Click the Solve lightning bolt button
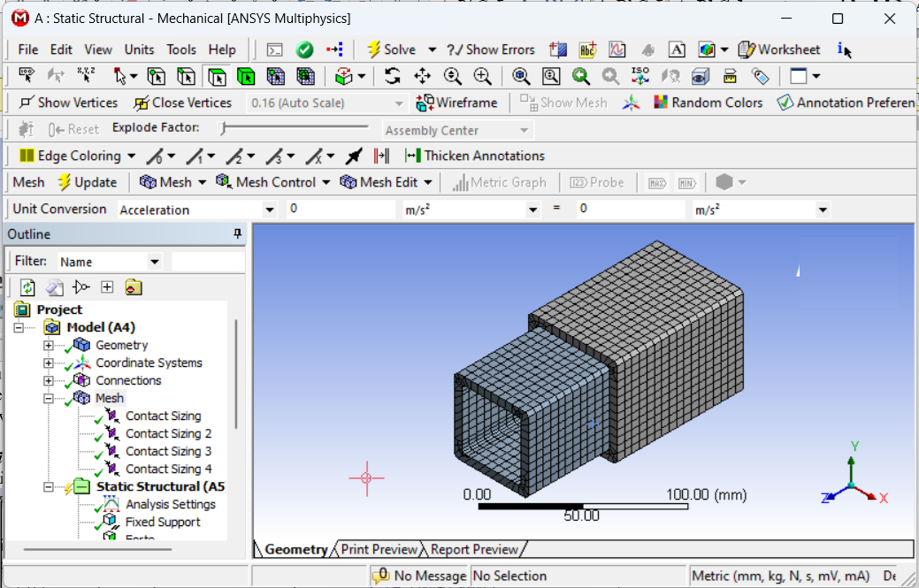This screenshot has height=588, width=919. point(392,50)
